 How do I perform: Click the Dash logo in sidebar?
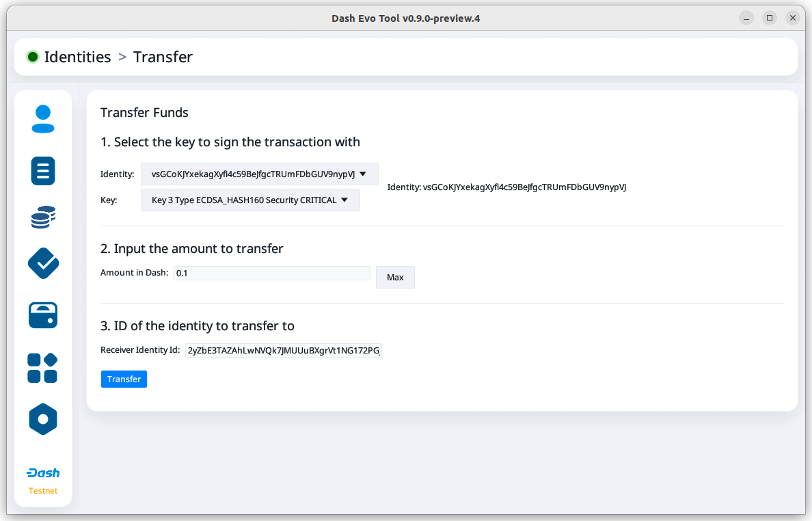[43, 473]
